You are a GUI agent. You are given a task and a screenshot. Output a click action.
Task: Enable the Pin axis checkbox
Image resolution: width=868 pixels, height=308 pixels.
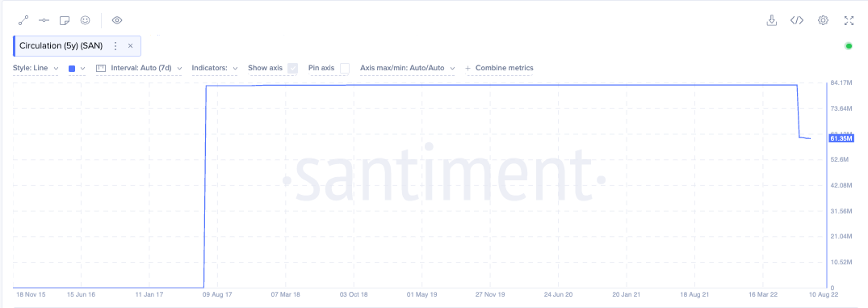coord(345,68)
